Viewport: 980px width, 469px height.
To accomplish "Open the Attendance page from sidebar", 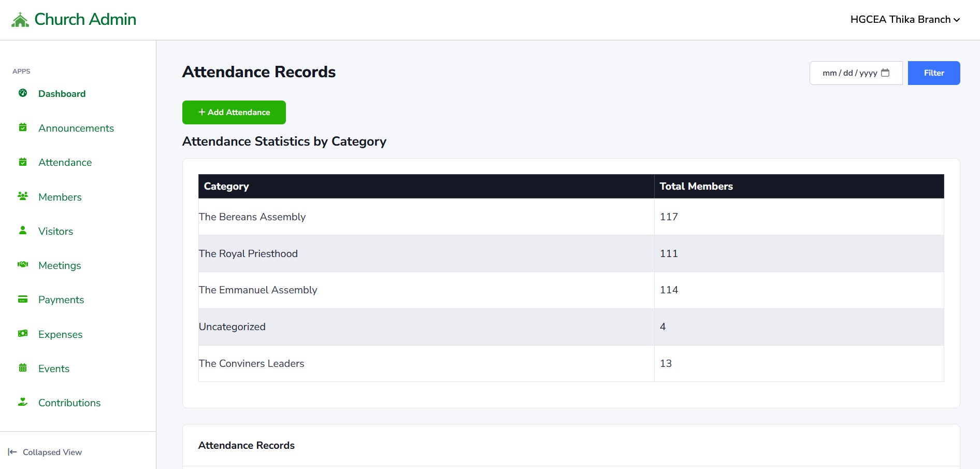I will pyautogui.click(x=65, y=162).
